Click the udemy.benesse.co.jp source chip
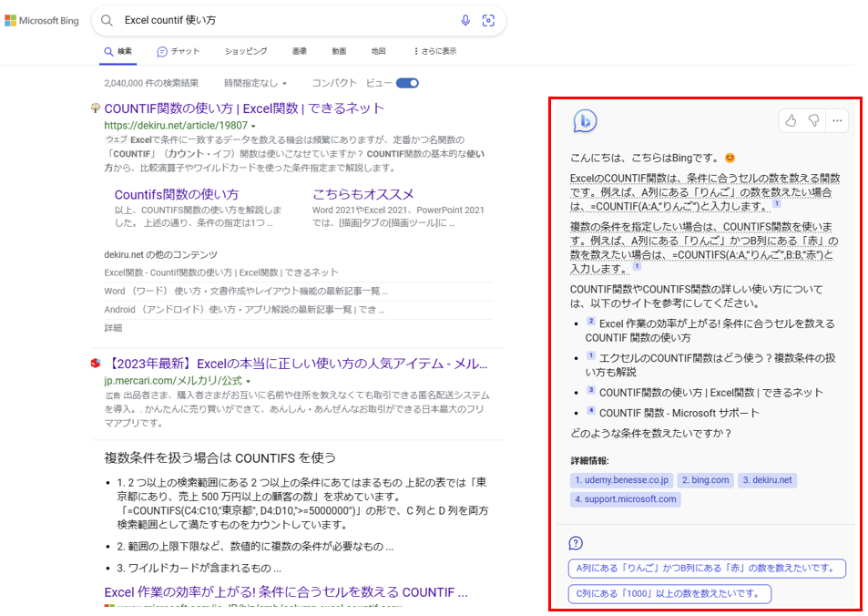 point(622,480)
